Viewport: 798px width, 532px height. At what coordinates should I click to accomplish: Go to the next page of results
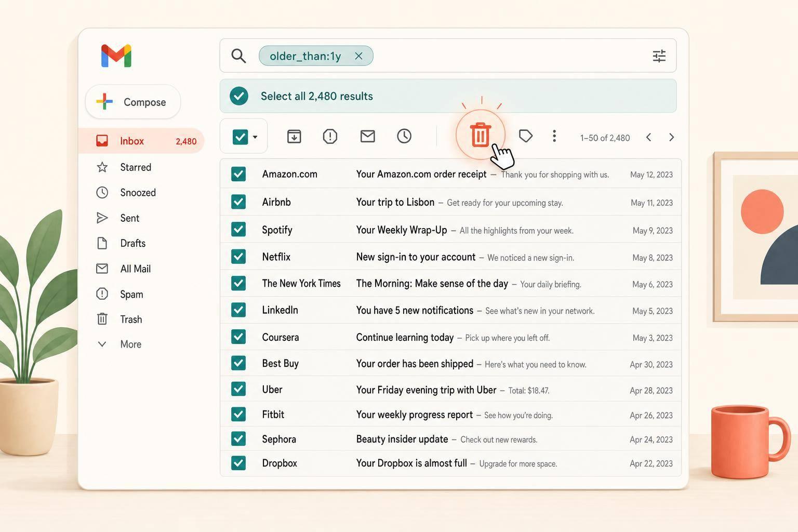coord(671,137)
